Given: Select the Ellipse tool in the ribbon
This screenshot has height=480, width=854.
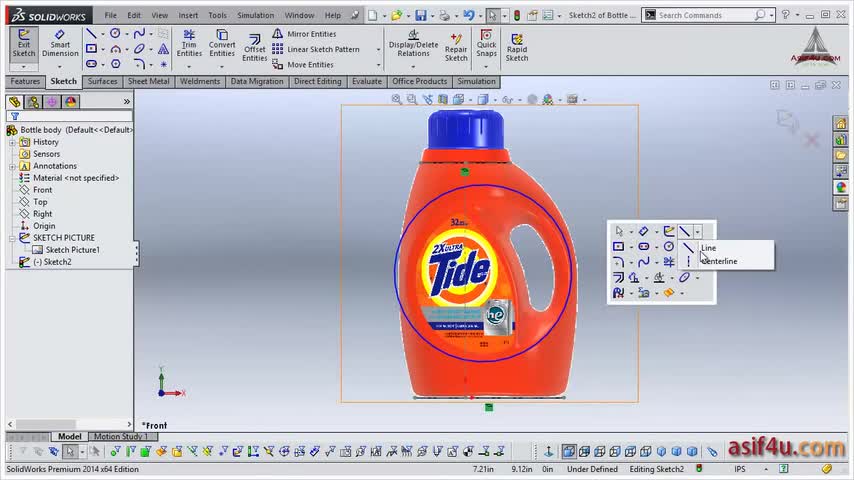Looking at the screenshot, I should (x=139, y=49).
